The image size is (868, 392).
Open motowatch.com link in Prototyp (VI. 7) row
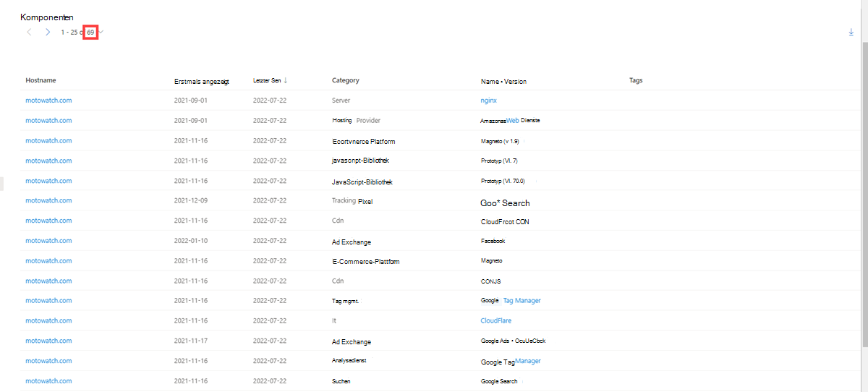point(48,161)
